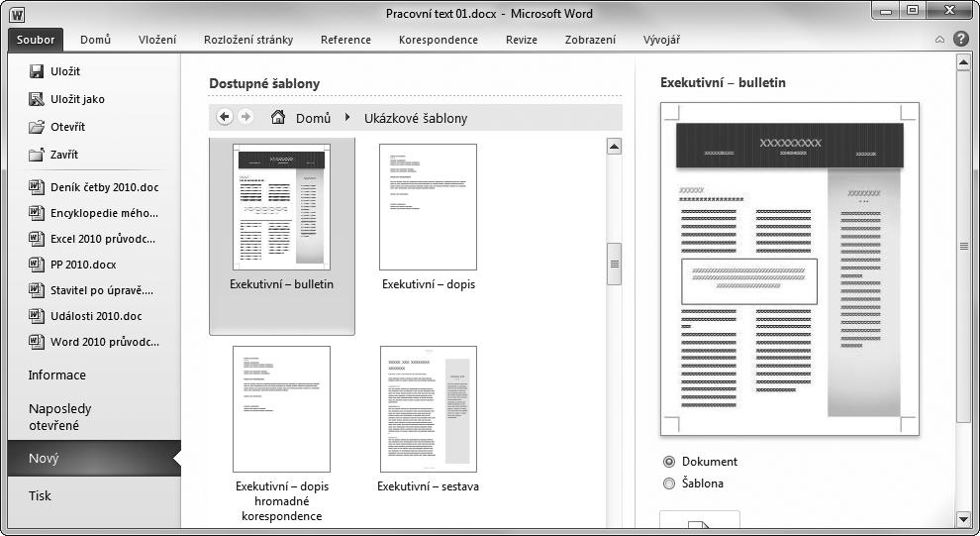The image size is (980, 536).
Task: Minimize the ribbon with the caret icon
Action: click(x=939, y=40)
